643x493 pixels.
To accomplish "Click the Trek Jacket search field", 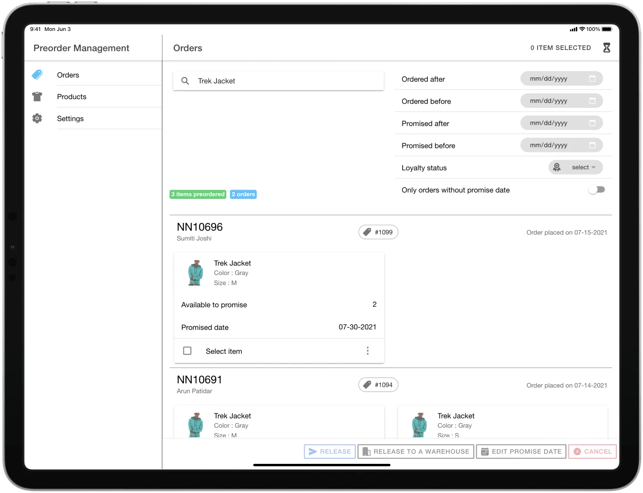I will pos(278,81).
